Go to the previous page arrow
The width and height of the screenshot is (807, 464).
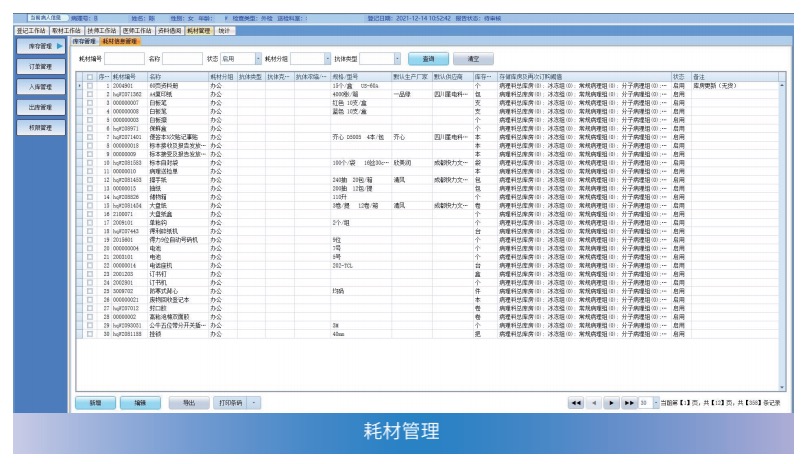593,403
